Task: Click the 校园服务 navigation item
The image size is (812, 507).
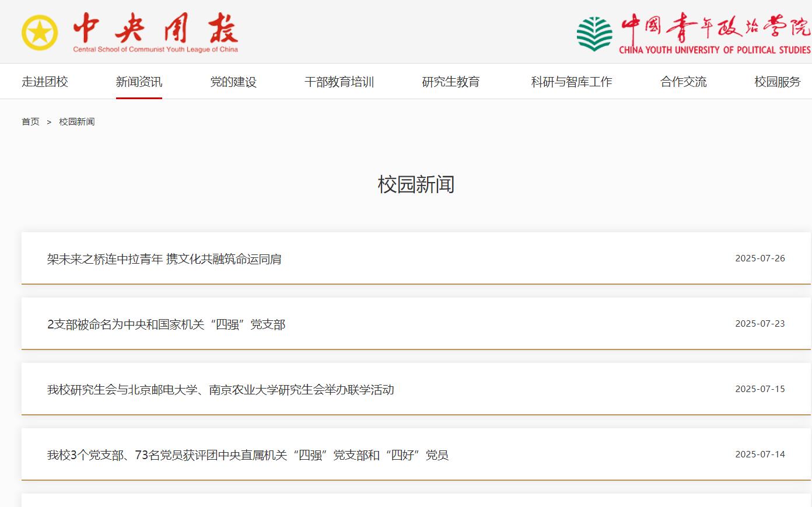Action: 777,82
